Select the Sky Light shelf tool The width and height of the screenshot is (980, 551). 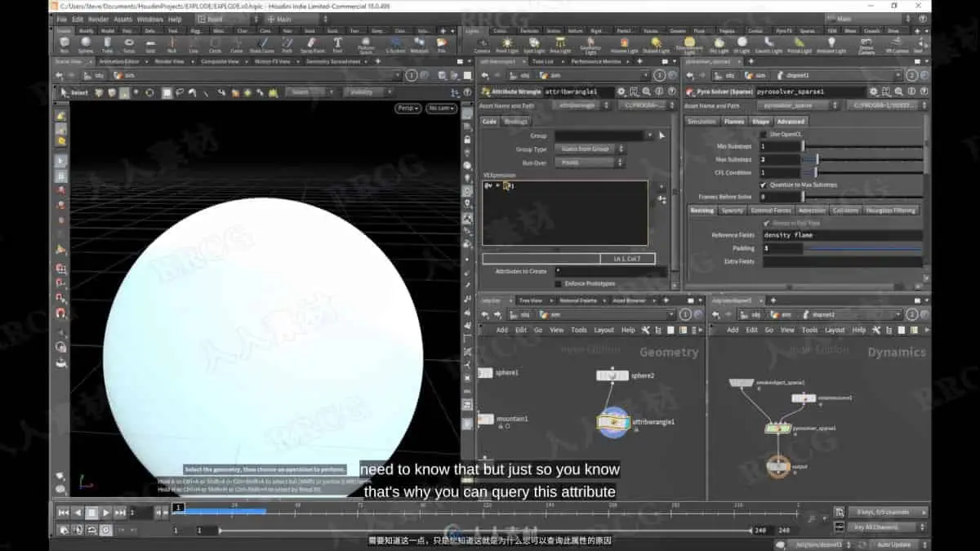pyautogui.click(x=719, y=44)
